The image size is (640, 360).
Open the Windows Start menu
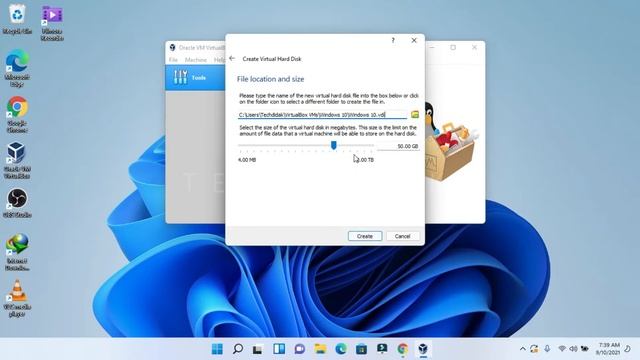(217, 349)
